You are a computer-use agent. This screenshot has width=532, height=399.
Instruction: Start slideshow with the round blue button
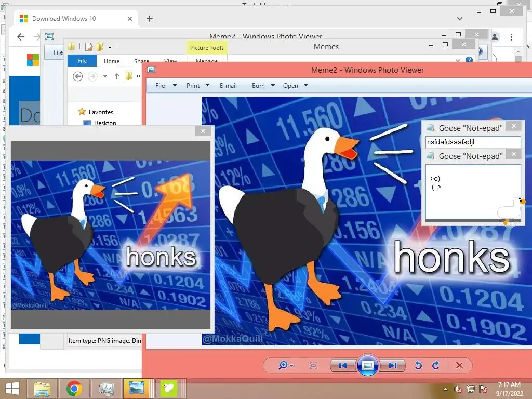(x=368, y=365)
